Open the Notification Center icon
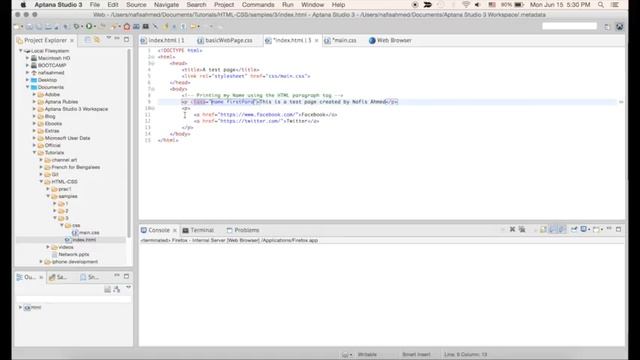Image resolution: width=640 pixels, height=360 pixels. click(614, 5)
